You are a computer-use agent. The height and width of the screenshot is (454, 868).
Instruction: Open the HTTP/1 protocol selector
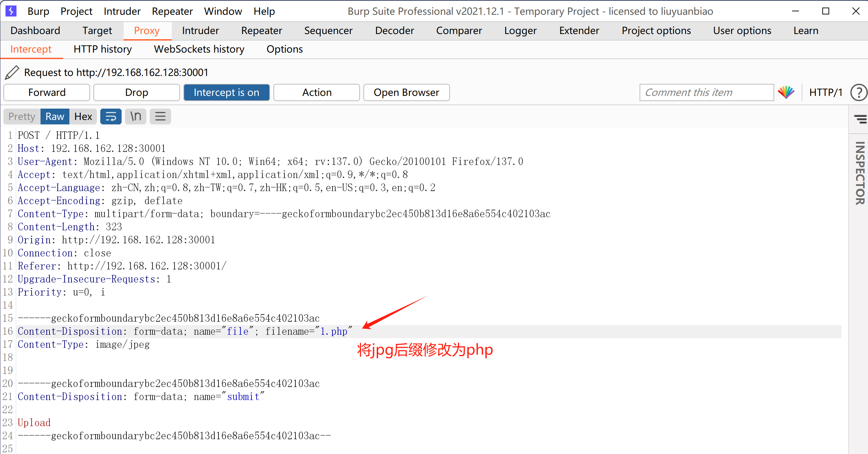pos(825,92)
